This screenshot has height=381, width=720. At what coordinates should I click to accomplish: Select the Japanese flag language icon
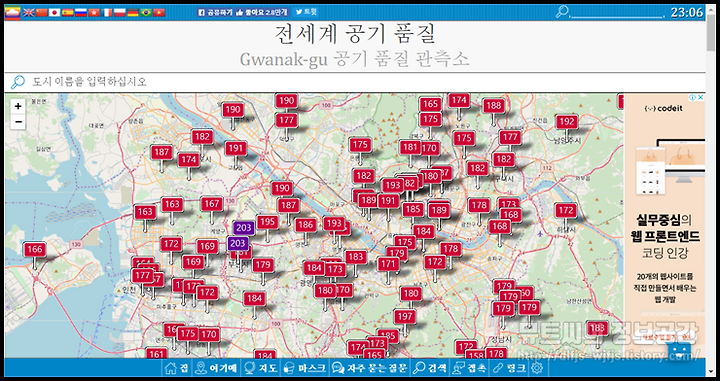[55, 12]
